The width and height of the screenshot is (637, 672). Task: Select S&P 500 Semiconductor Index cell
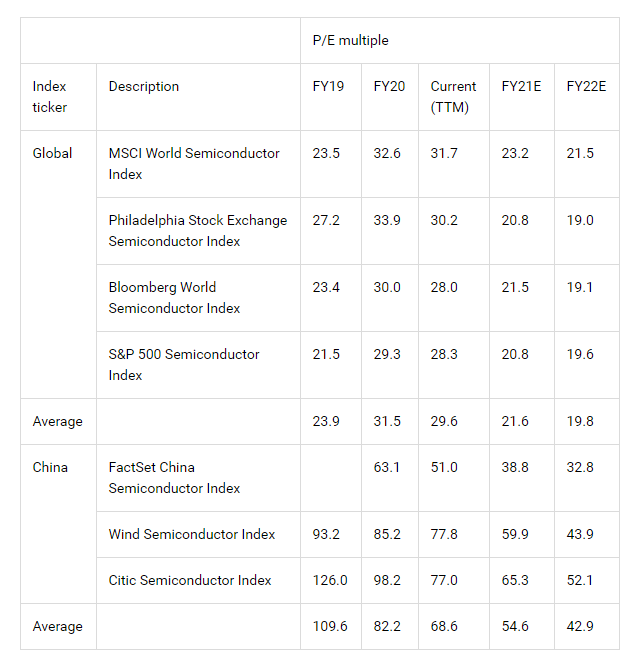coord(198,365)
